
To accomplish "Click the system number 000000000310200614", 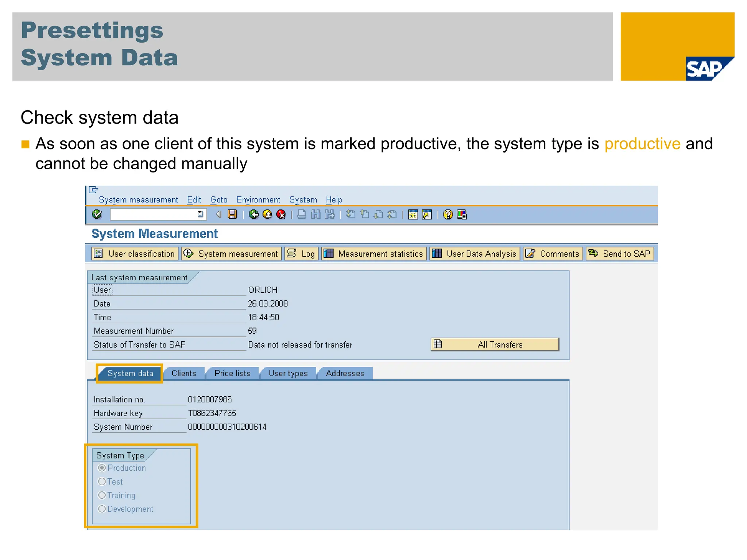I will [227, 427].
